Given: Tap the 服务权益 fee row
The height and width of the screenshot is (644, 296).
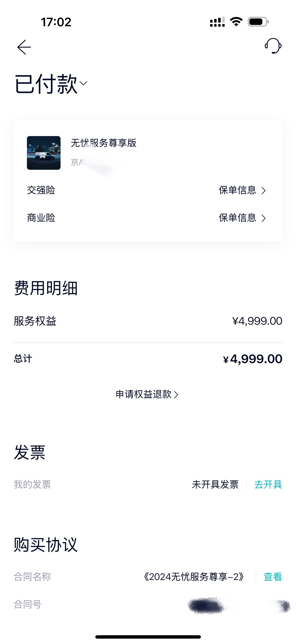Looking at the screenshot, I should click(148, 321).
